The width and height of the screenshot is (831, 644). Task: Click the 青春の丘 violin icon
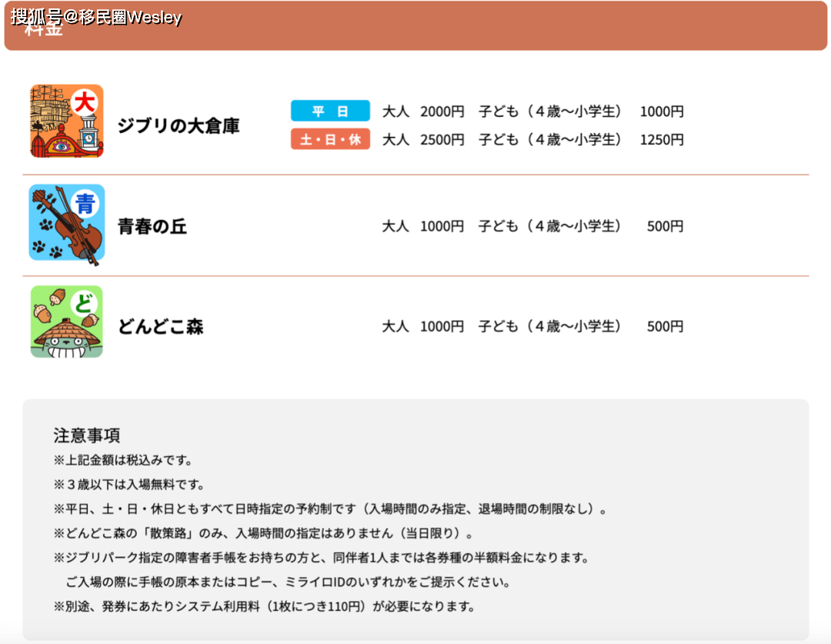67,224
